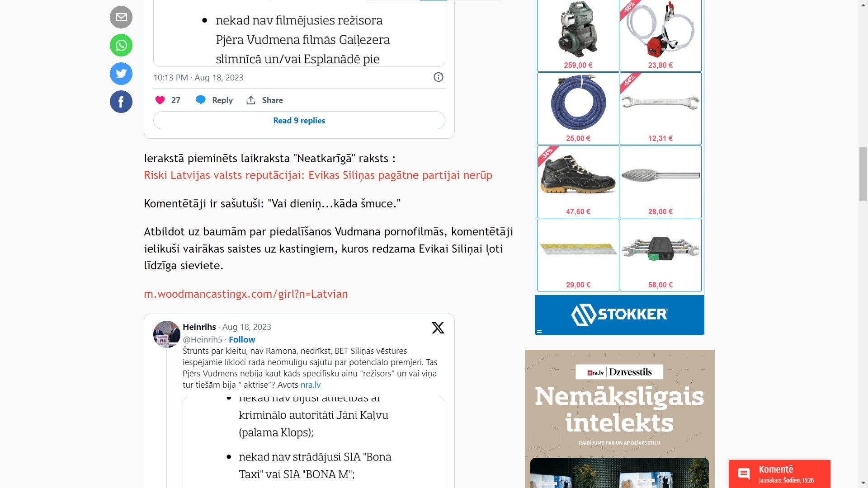Click the Latvijas reputācijas risks hyperlink
Screen dimensions: 868x488
(x=318, y=174)
